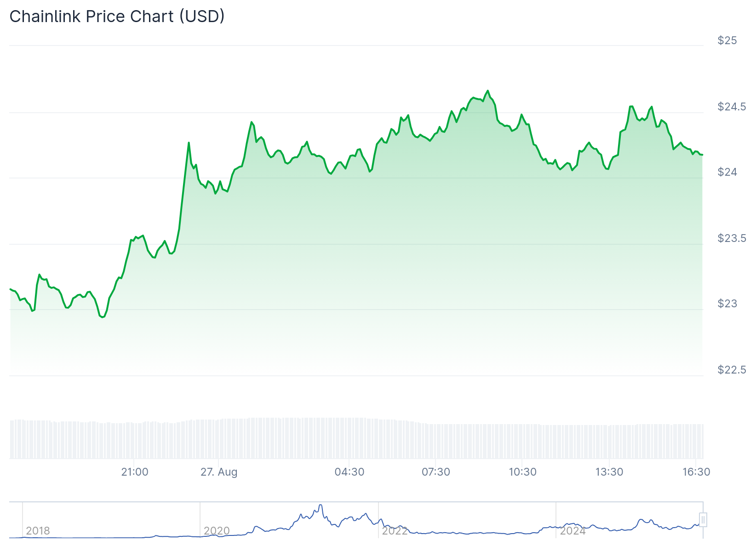Image resolution: width=756 pixels, height=552 pixels.
Task: Click the 2018 marker in the navigator
Action: 38,531
